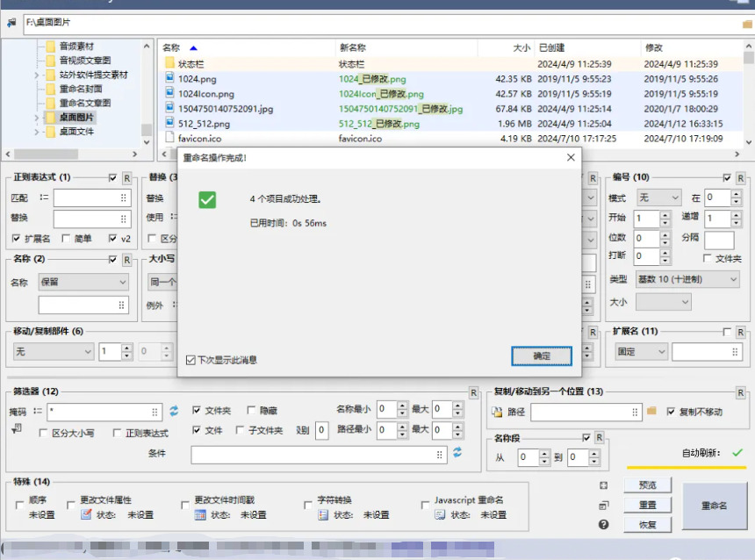Screen dimensions: 755x560
Task: Expand the 桌面文件 tree folder
Action: pyautogui.click(x=37, y=132)
